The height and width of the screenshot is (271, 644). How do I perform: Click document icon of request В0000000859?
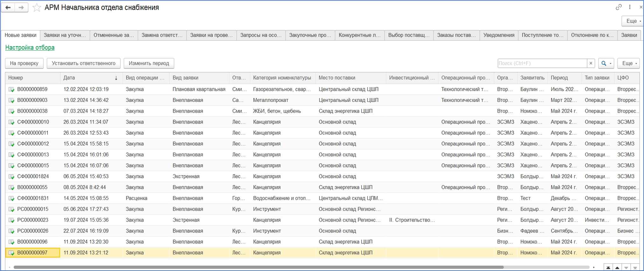pyautogui.click(x=11, y=89)
